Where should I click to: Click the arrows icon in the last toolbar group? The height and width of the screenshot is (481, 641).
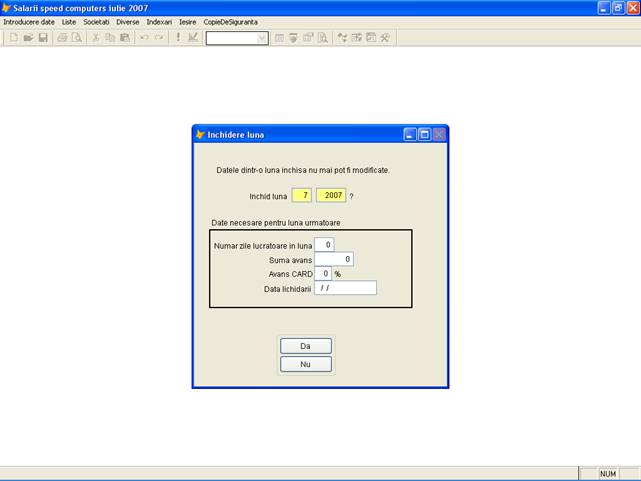pos(342,38)
